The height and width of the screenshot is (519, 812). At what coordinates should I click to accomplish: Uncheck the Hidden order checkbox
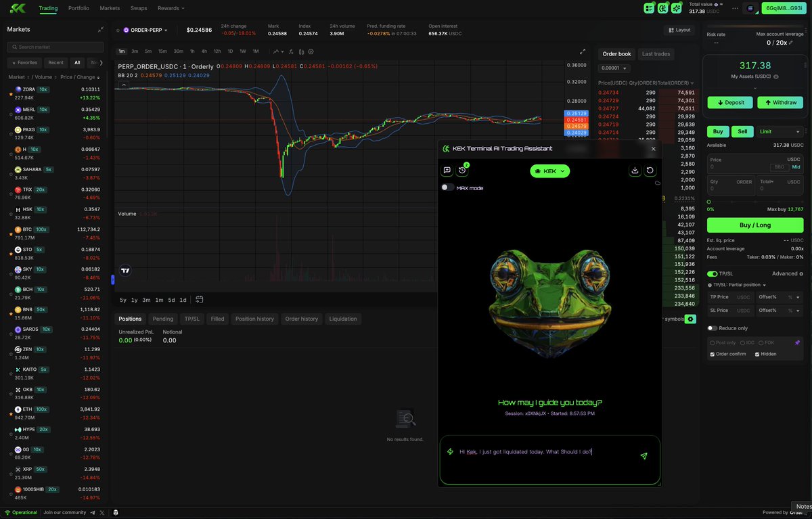click(x=757, y=354)
